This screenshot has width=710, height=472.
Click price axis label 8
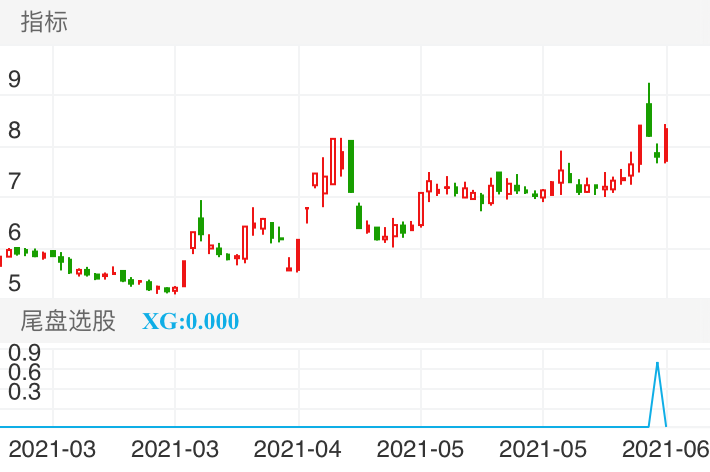pos(14,131)
